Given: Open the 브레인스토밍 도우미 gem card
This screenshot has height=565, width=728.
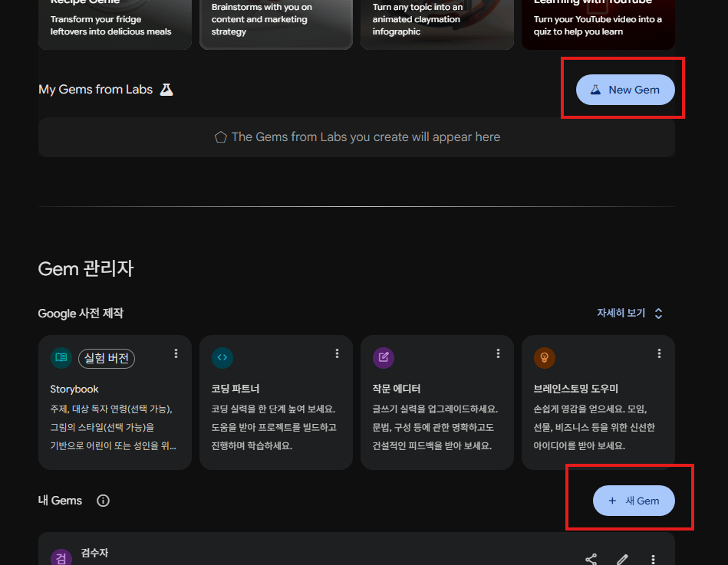Looking at the screenshot, I should point(598,402).
